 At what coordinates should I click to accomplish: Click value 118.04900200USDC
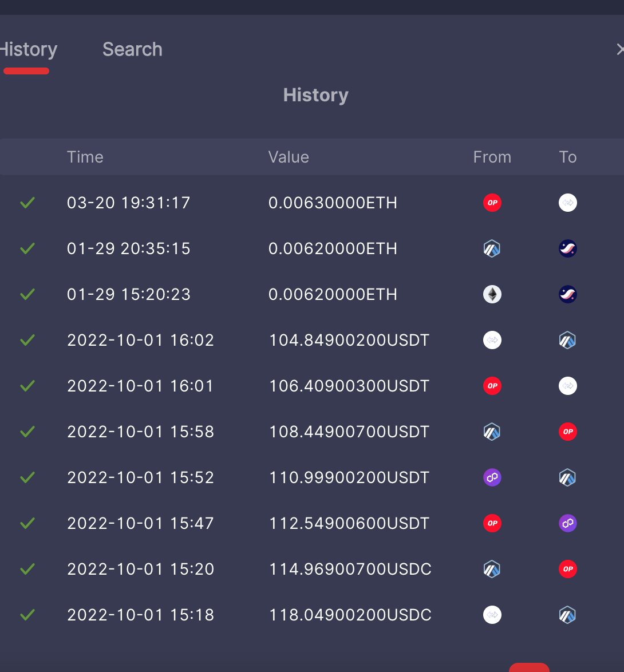(x=350, y=615)
